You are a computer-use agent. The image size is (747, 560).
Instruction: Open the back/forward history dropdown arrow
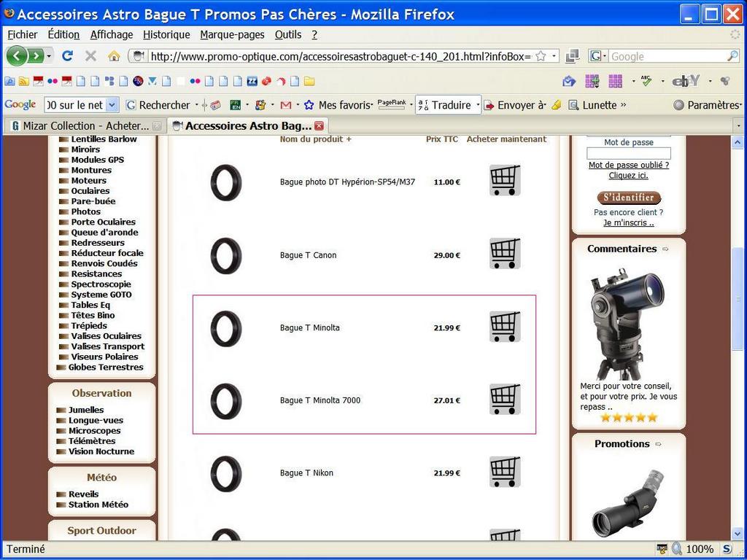point(49,56)
